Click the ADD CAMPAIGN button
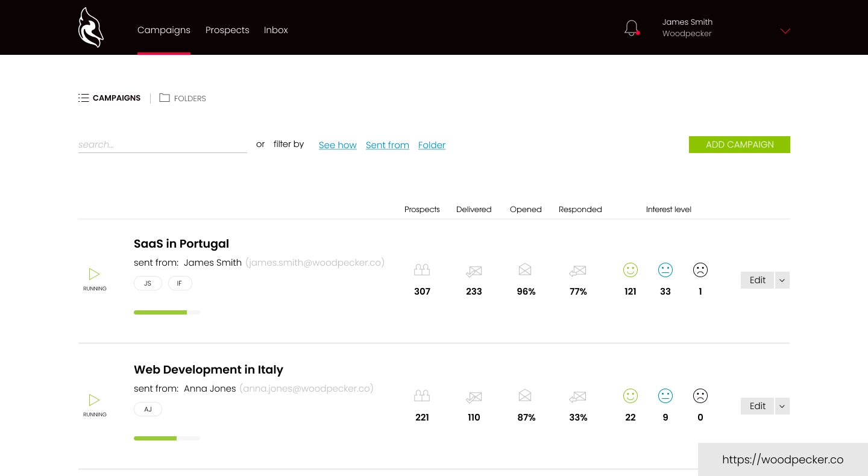Image resolution: width=868 pixels, height=476 pixels. pos(740,145)
